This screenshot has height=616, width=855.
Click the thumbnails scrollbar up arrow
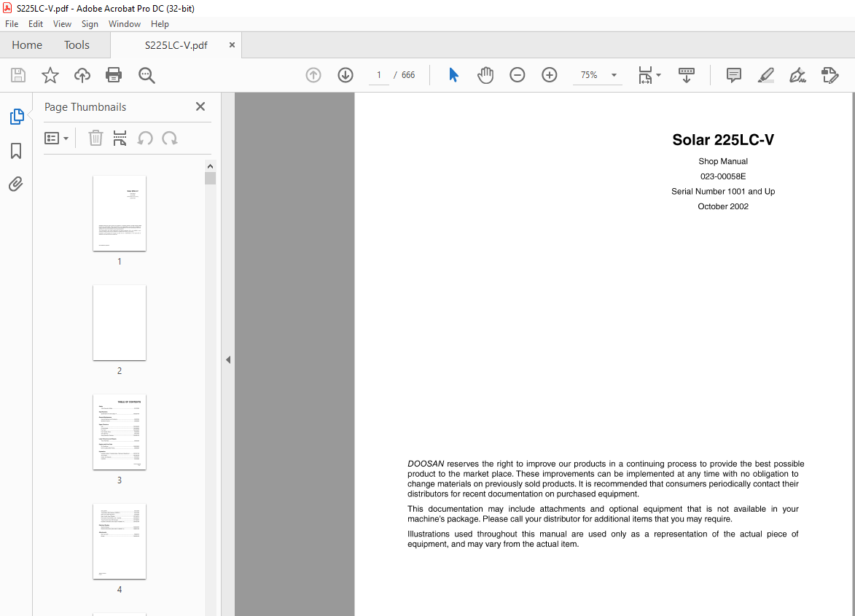(x=211, y=166)
